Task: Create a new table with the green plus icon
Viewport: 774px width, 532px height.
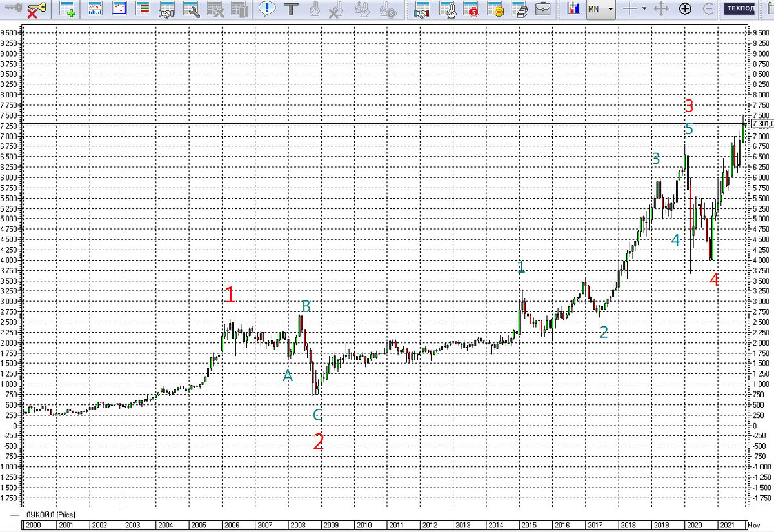Action: click(x=66, y=9)
